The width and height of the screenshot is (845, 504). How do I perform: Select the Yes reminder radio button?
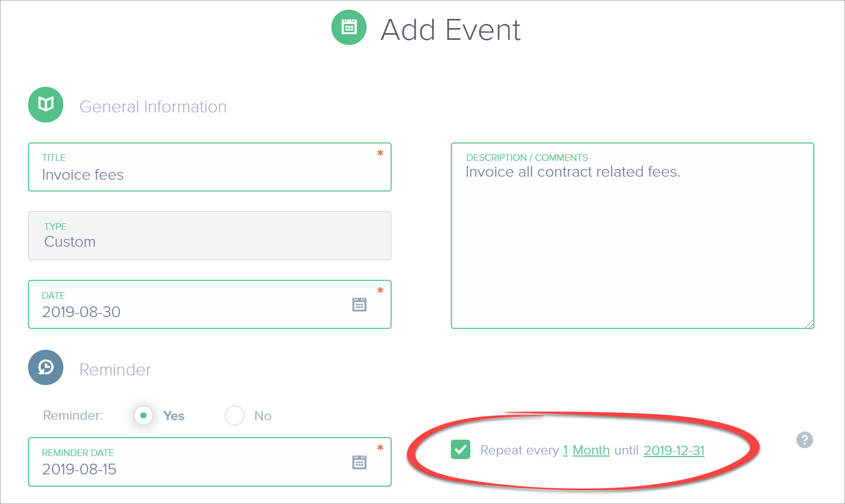[143, 416]
